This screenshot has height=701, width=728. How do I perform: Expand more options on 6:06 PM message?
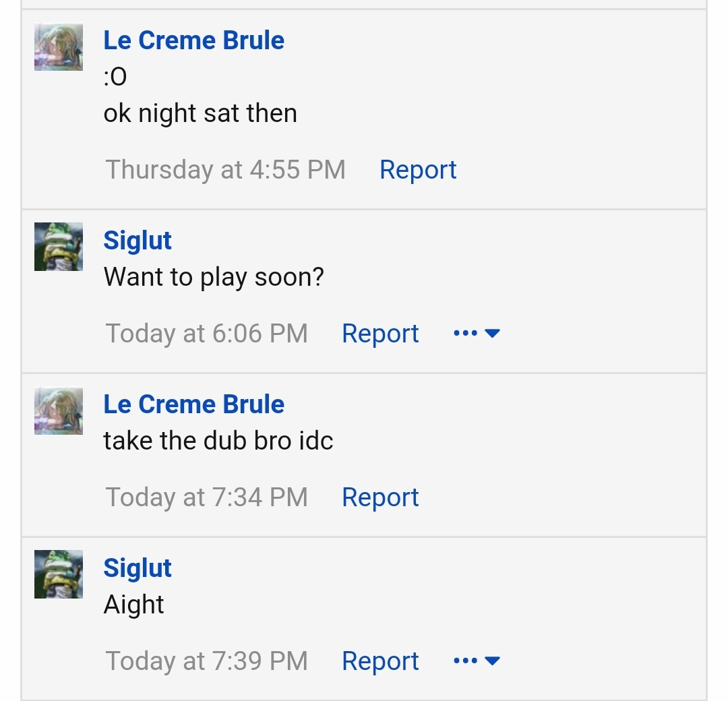(x=477, y=334)
